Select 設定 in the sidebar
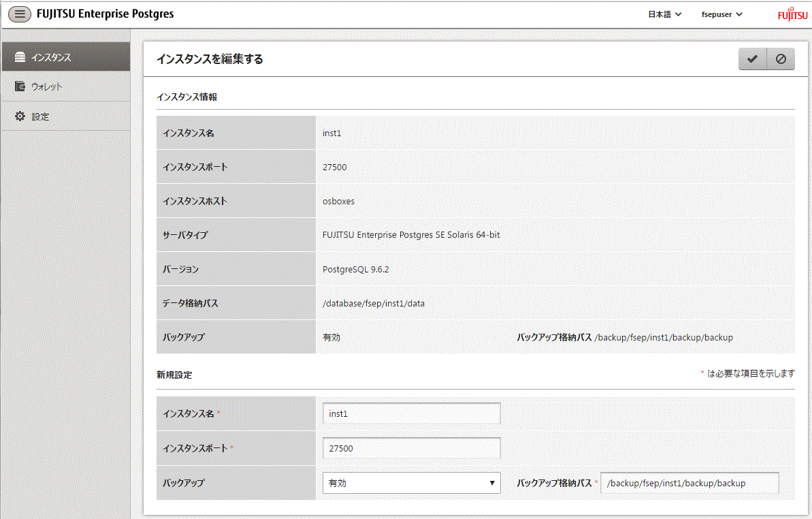This screenshot has width=812, height=519. [66, 116]
